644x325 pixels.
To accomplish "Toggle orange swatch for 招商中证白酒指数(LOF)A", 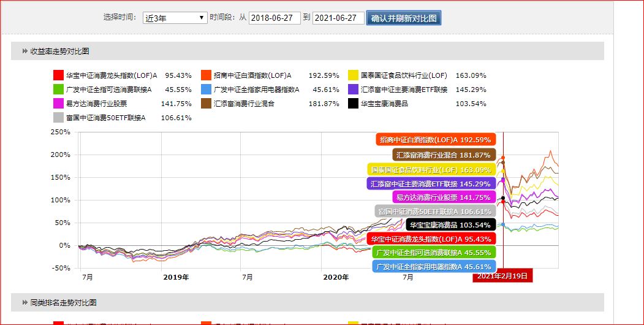I will coord(206,75).
